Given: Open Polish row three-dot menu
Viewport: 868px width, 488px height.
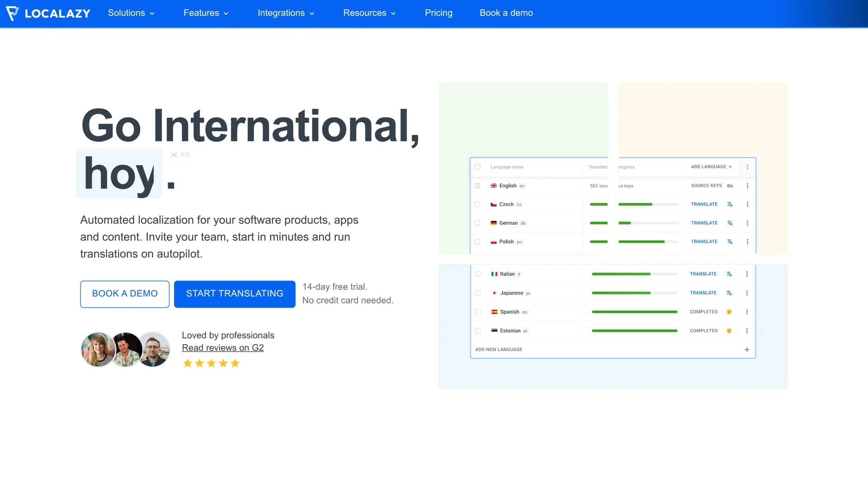Looking at the screenshot, I should tap(747, 242).
